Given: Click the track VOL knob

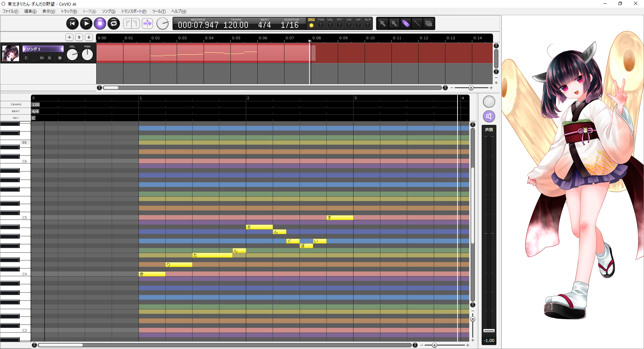Looking at the screenshot, I should click(72, 55).
